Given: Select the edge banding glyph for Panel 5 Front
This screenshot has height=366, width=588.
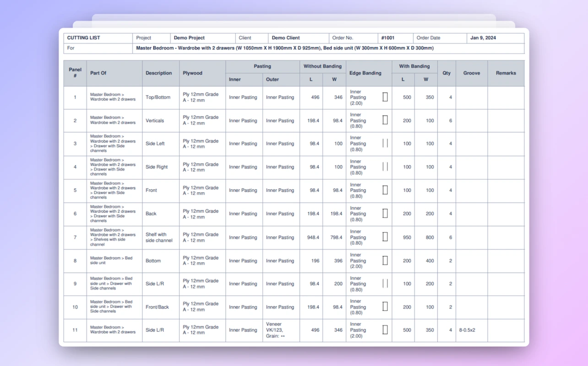Looking at the screenshot, I should pos(385,190).
